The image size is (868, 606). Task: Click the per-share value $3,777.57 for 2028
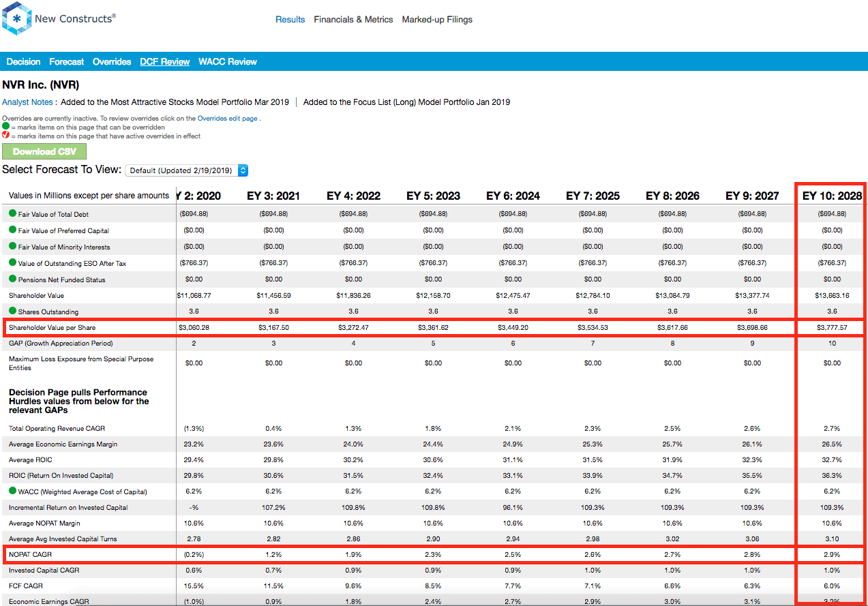832,328
